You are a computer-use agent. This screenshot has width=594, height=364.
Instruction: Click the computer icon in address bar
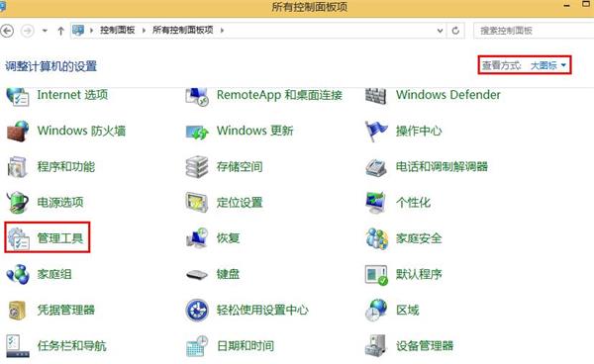(78, 31)
